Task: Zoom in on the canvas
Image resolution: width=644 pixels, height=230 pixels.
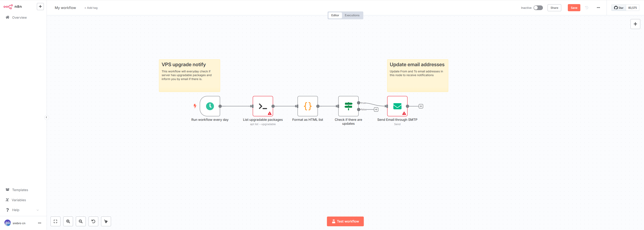Action: (68, 221)
